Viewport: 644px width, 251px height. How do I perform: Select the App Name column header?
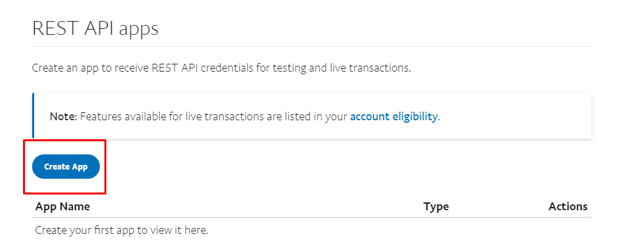[x=62, y=206]
